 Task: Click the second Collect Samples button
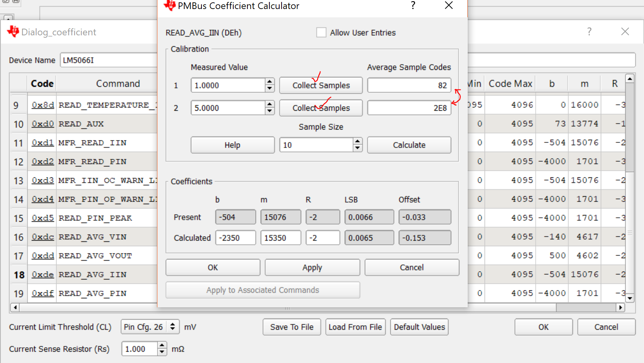pos(321,108)
